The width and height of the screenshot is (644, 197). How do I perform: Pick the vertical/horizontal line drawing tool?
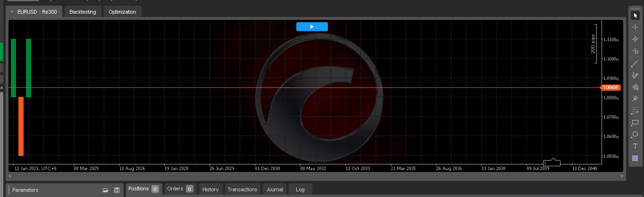pyautogui.click(x=635, y=51)
